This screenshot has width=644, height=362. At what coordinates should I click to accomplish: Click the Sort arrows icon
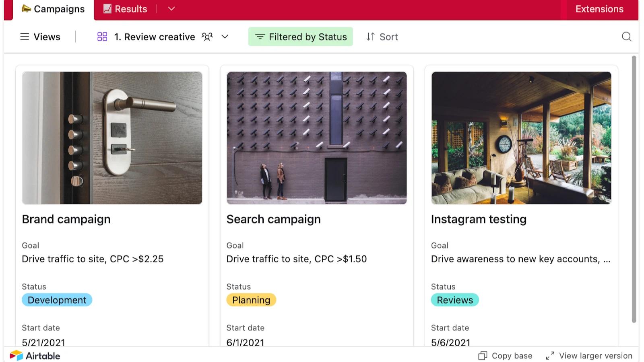370,37
